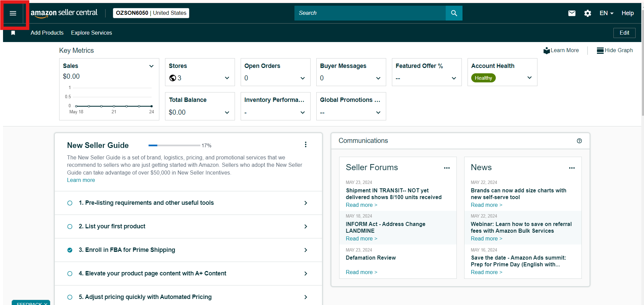Screen dimensions: 644x305
Task: Open Defamation Review forum headline
Action: tap(371, 258)
